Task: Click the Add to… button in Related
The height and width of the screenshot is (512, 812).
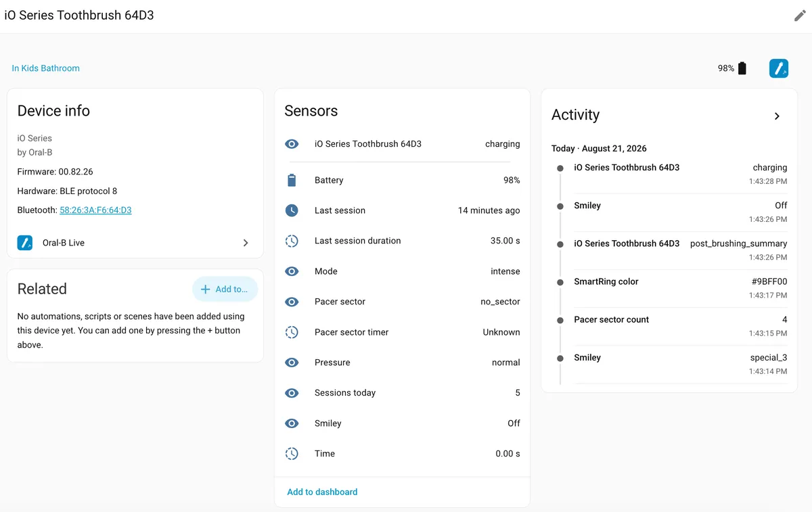Action: [x=225, y=289]
